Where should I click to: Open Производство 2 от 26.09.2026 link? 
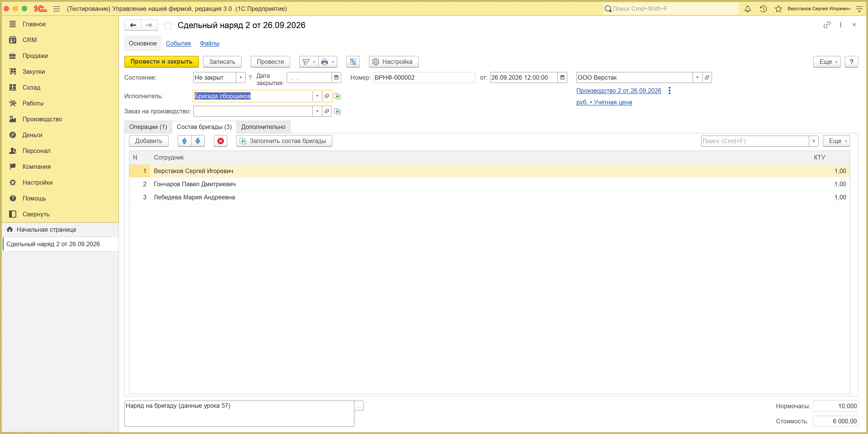point(619,91)
